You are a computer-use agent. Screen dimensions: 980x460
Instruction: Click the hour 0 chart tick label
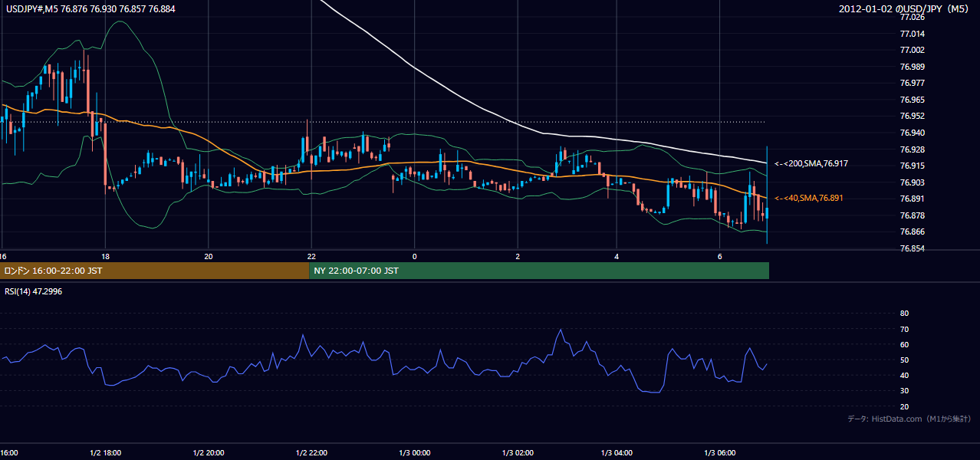click(414, 255)
